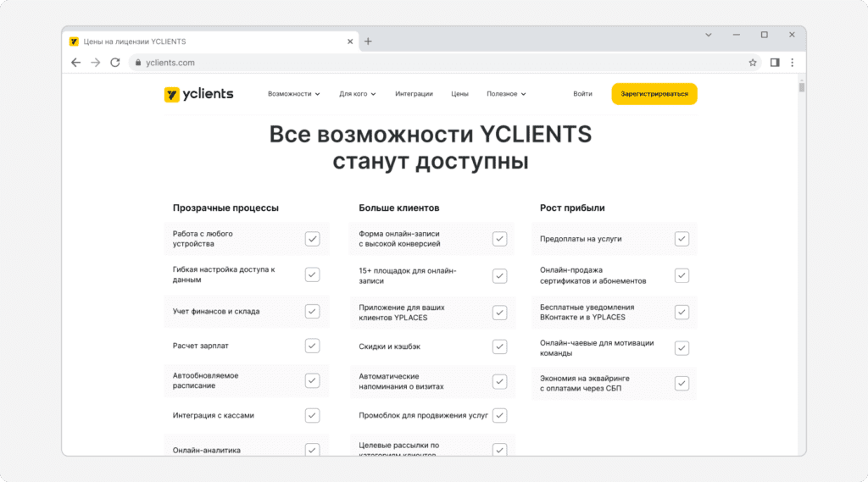This screenshot has width=868, height=482.
Task: Toggle the Скидки и кэшбэк checkbox
Action: [x=499, y=346]
